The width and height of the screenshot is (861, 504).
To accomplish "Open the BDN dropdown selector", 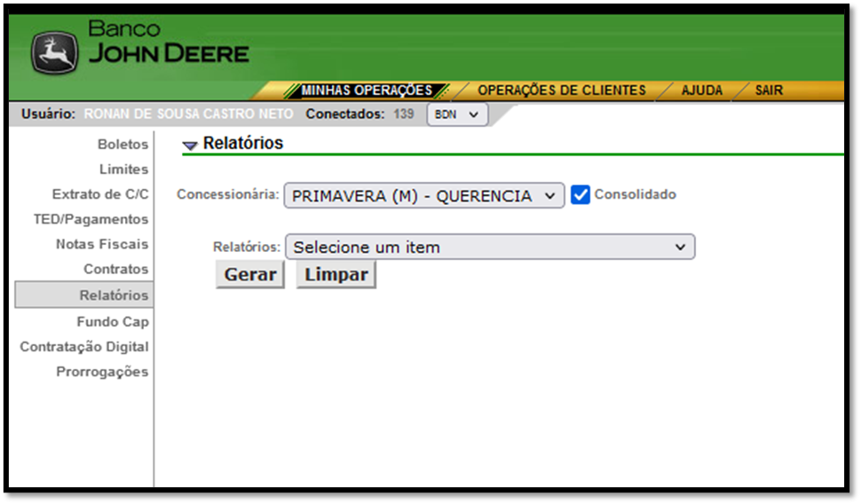I will pos(457,114).
